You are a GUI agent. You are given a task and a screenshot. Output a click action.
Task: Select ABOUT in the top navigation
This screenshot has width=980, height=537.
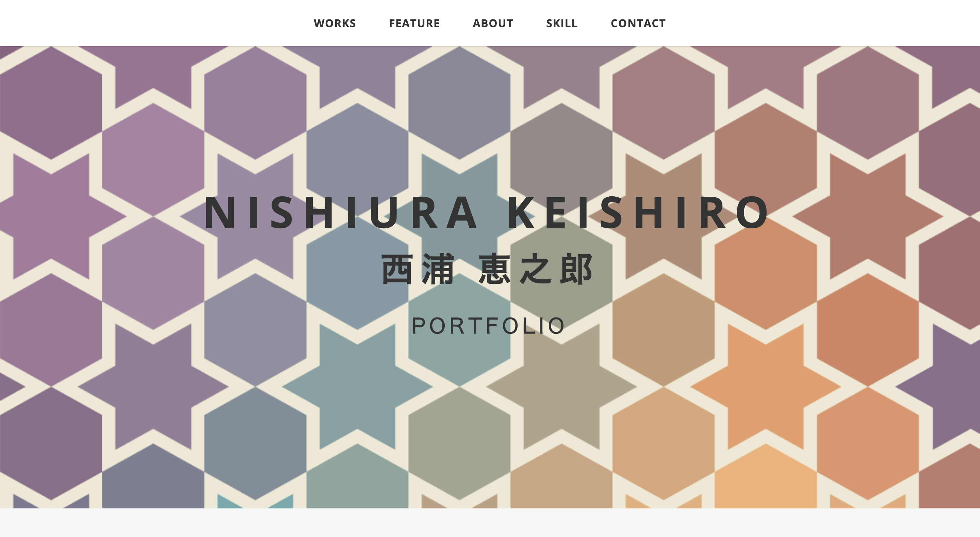[493, 23]
